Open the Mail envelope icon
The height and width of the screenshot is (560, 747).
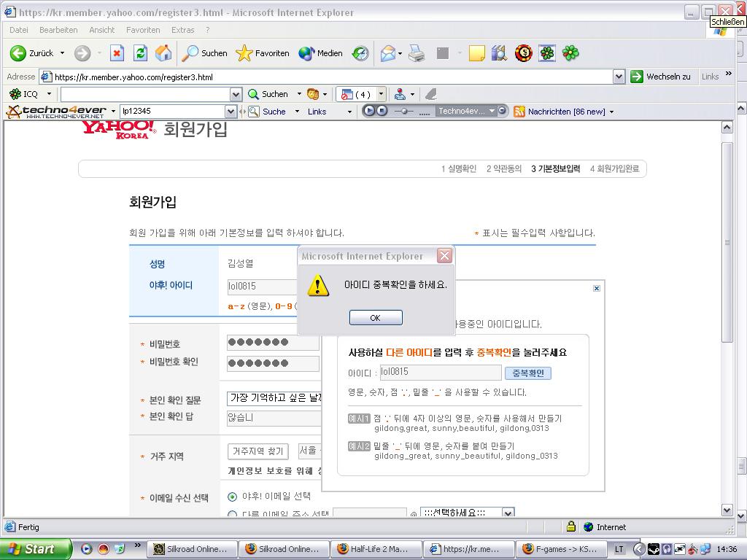pyautogui.click(x=388, y=53)
